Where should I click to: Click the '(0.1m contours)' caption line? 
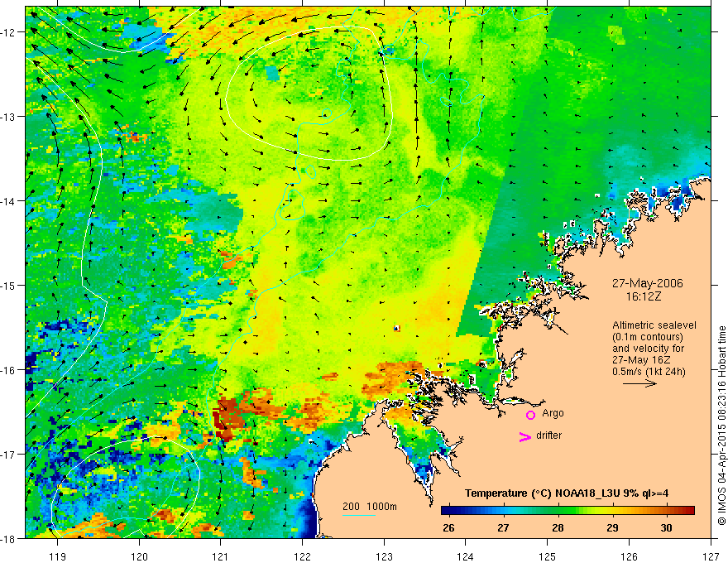point(648,337)
